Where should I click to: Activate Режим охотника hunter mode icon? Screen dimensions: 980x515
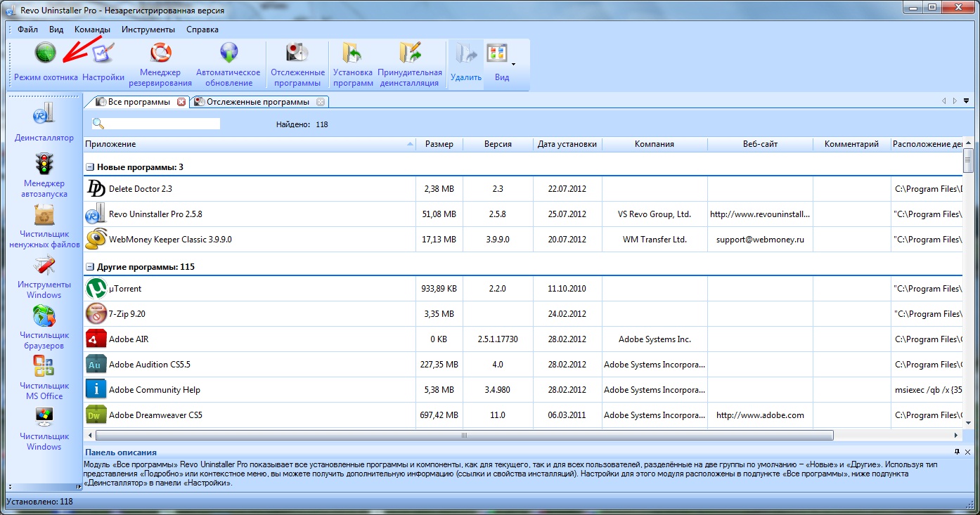[x=46, y=53]
